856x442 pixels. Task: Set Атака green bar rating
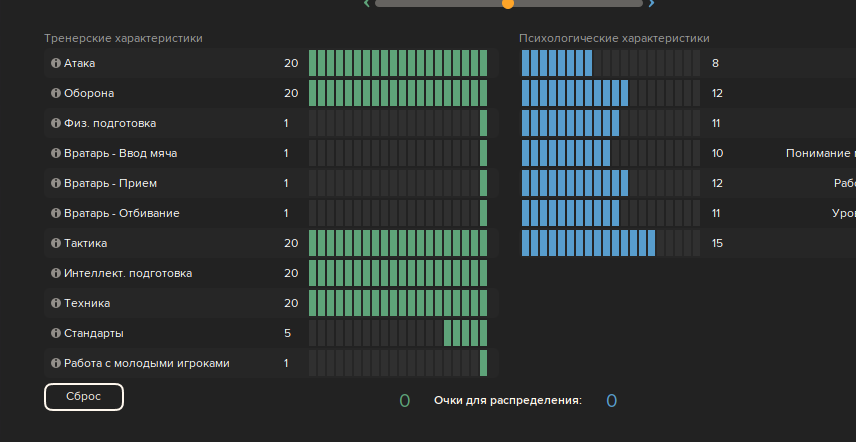(398, 63)
